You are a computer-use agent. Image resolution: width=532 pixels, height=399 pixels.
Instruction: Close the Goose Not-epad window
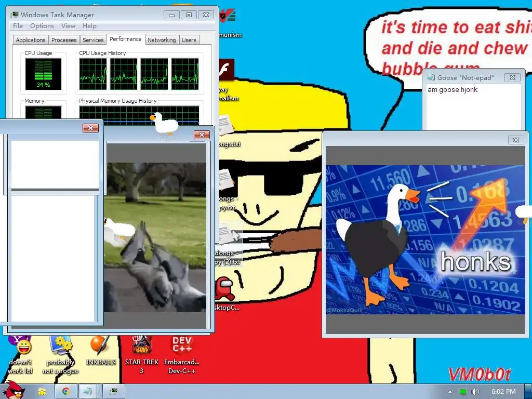512,78
